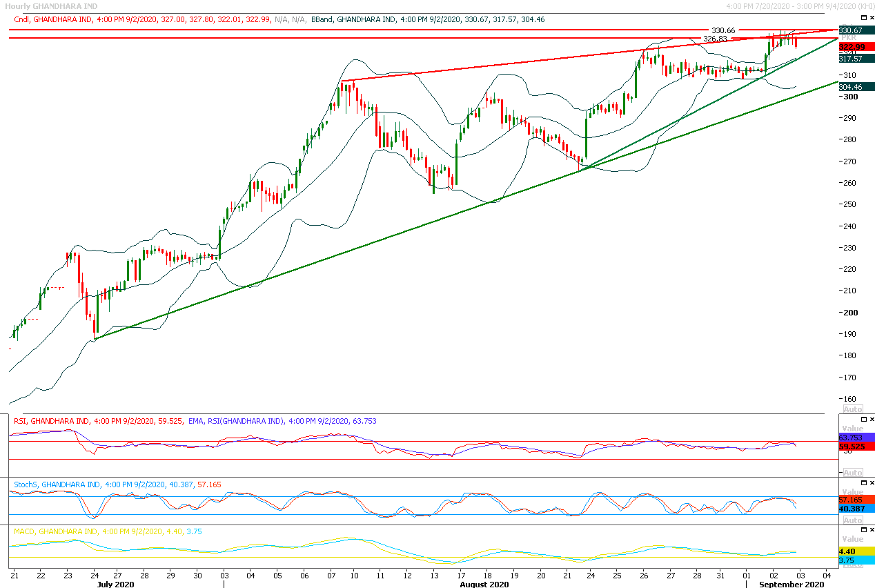Image resolution: width=875 pixels, height=588 pixels.
Task: Click the 40.387 Stochastic value tag
Action: point(856,509)
